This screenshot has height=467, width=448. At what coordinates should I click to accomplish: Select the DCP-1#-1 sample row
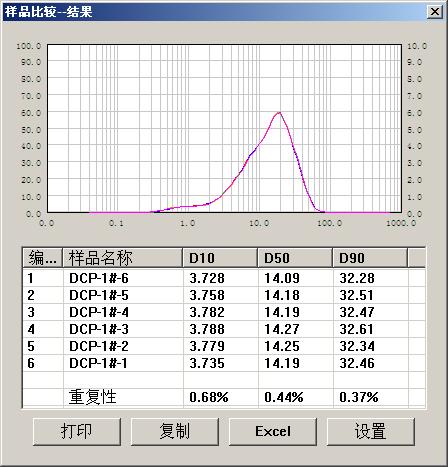[x=224, y=363]
